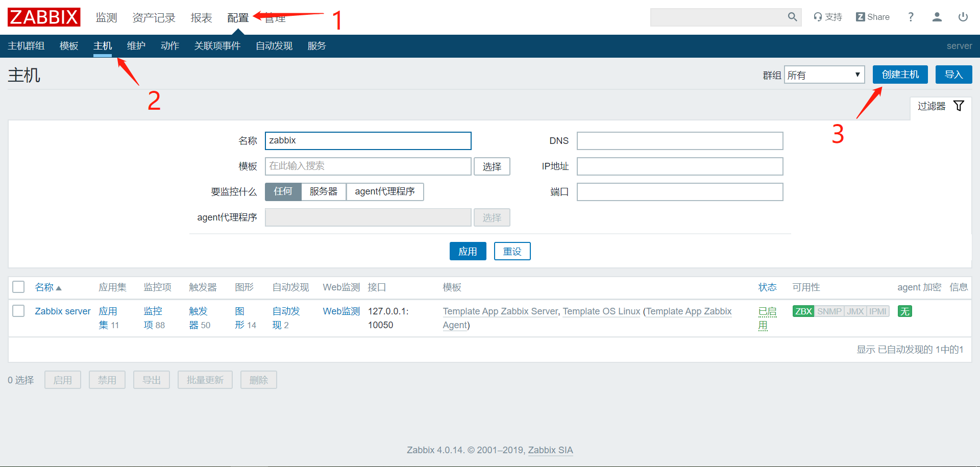This screenshot has width=980, height=467.
Task: Open the Web监测 row link
Action: pyautogui.click(x=341, y=311)
